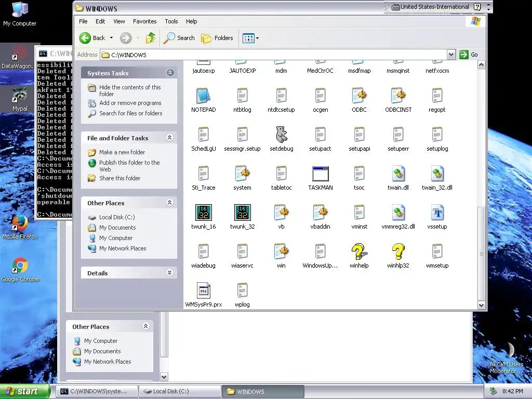Select the setupapi log file icon
Image resolution: width=532 pixels, height=399 pixels.
359,135
